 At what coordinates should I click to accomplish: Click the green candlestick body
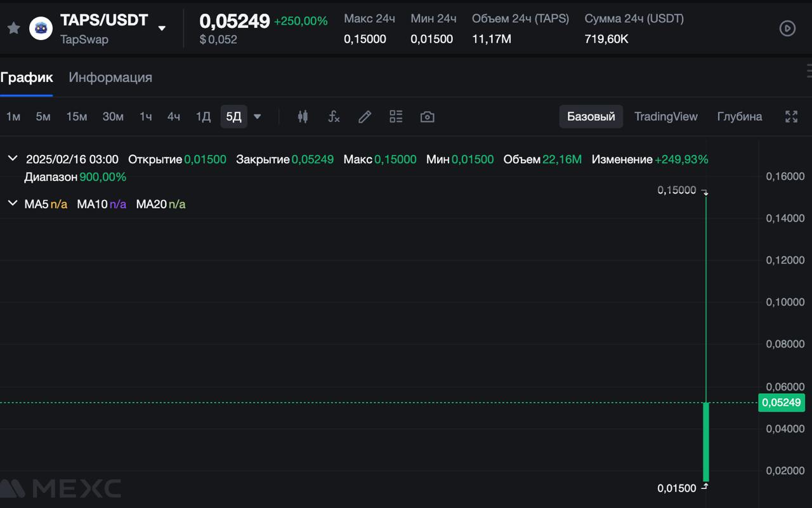tap(706, 442)
